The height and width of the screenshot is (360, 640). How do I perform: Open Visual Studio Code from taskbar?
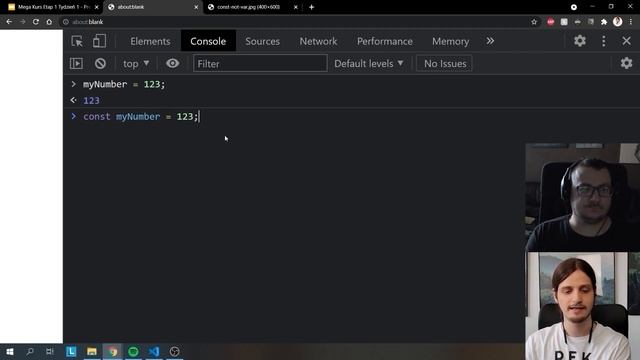click(154, 351)
